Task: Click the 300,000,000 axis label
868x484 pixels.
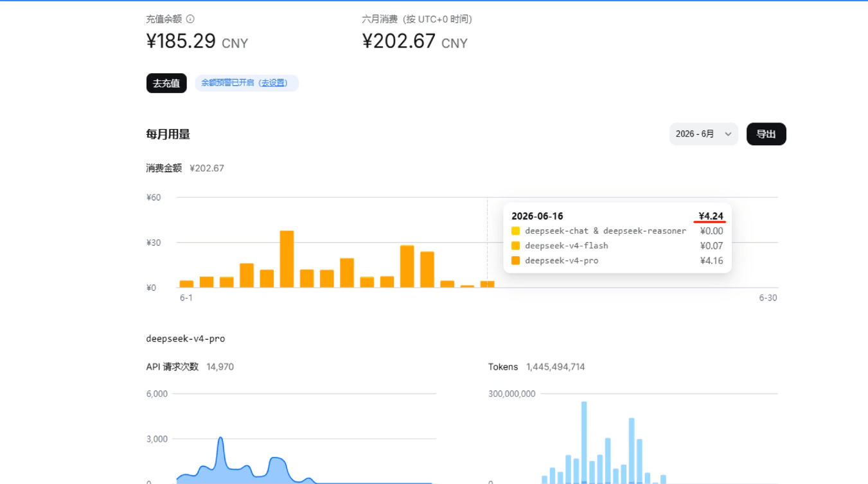Action: pyautogui.click(x=511, y=394)
